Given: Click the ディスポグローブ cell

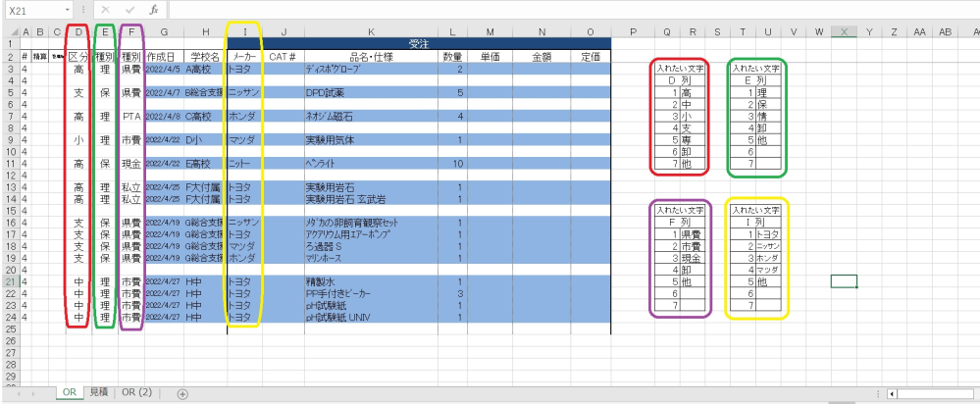Looking at the screenshot, I should [371, 69].
